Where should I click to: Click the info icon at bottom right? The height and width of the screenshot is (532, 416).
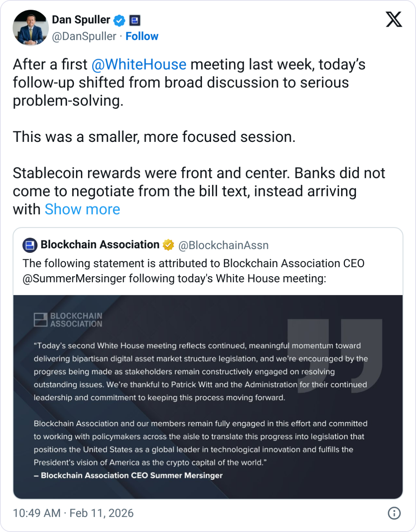394,513
